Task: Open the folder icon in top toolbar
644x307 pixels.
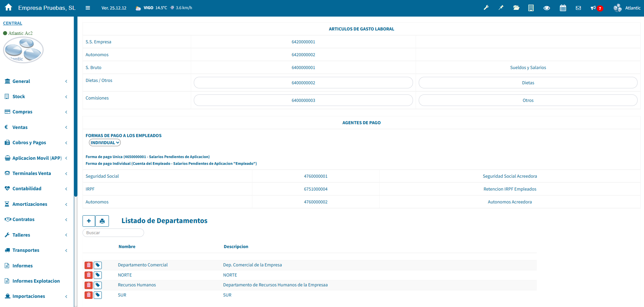Action: [x=516, y=8]
